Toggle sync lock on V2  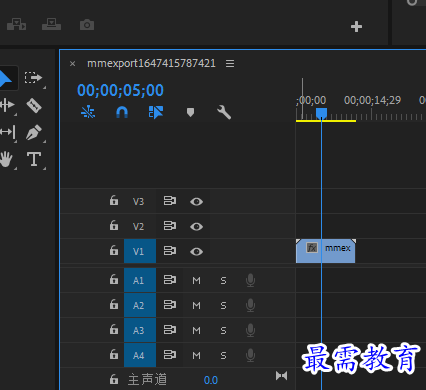170,226
